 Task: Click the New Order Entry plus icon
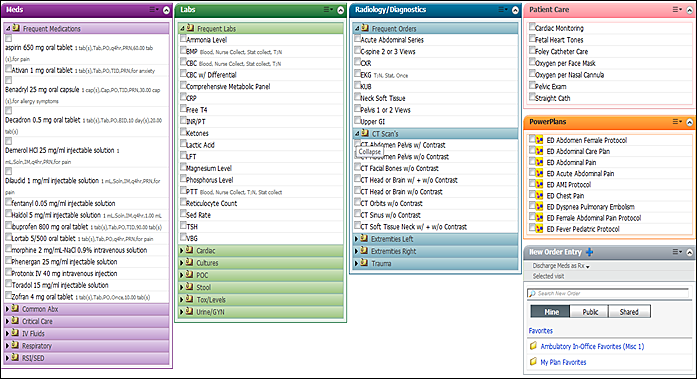pyautogui.click(x=589, y=252)
